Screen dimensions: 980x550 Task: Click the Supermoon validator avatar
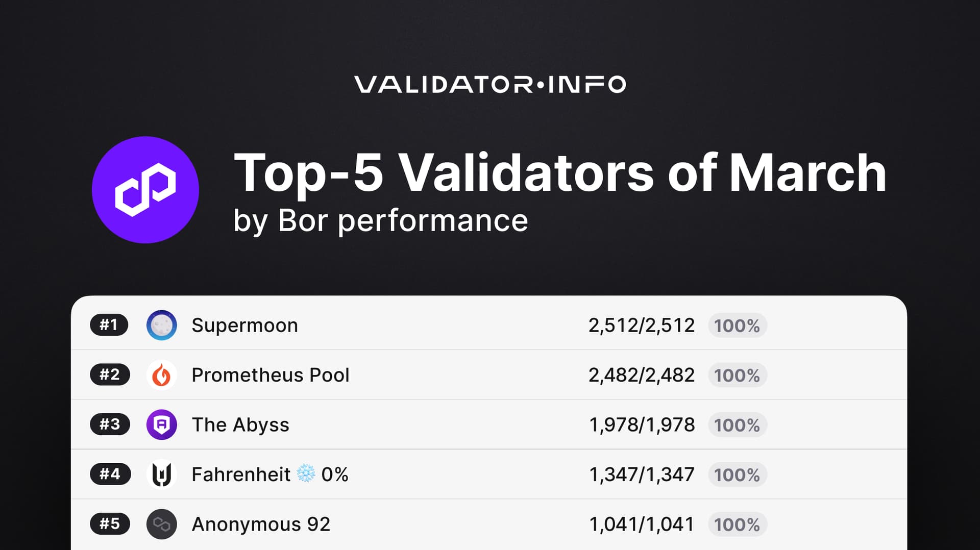[161, 325]
